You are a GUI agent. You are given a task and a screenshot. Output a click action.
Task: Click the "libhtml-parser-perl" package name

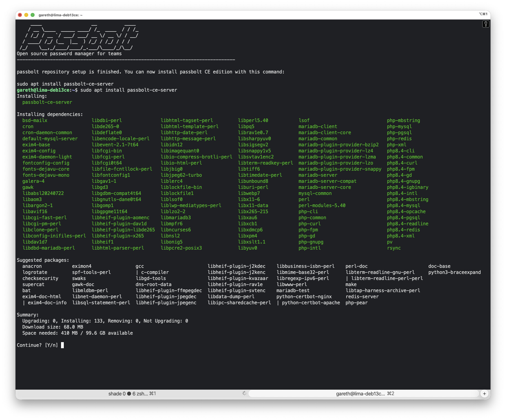point(118,248)
